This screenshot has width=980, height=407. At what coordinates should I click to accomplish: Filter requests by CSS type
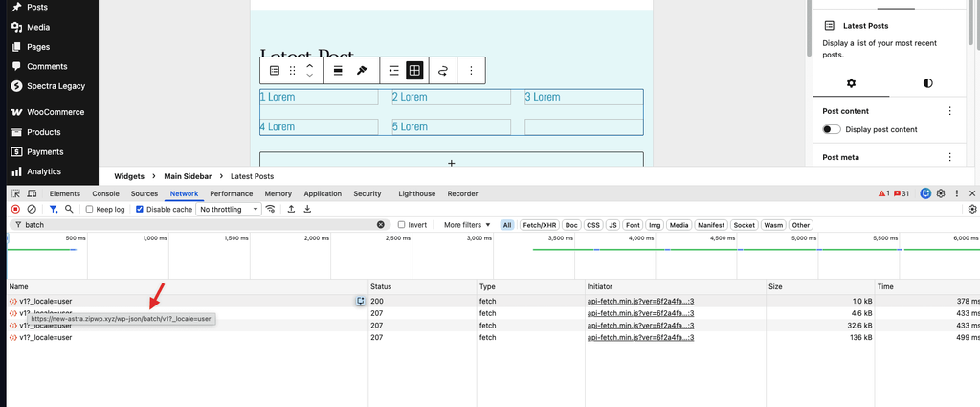[593, 225]
